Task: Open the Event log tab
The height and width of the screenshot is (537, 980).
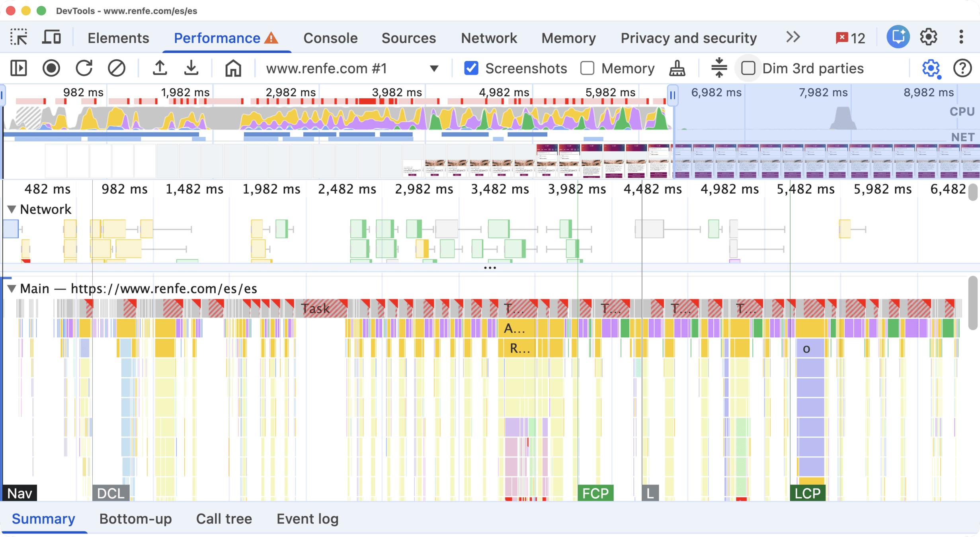Action: (307, 518)
